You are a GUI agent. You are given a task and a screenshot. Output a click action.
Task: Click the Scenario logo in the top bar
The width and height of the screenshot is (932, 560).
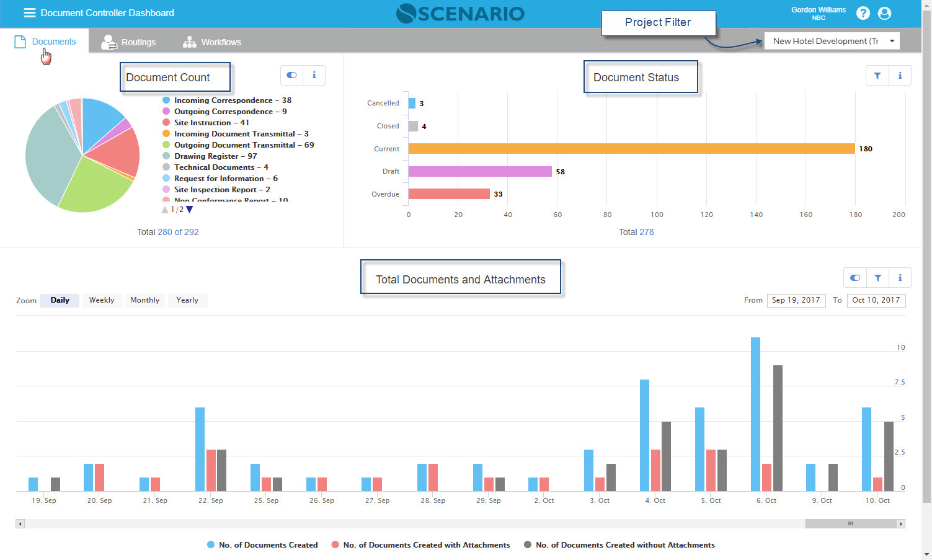tap(460, 13)
